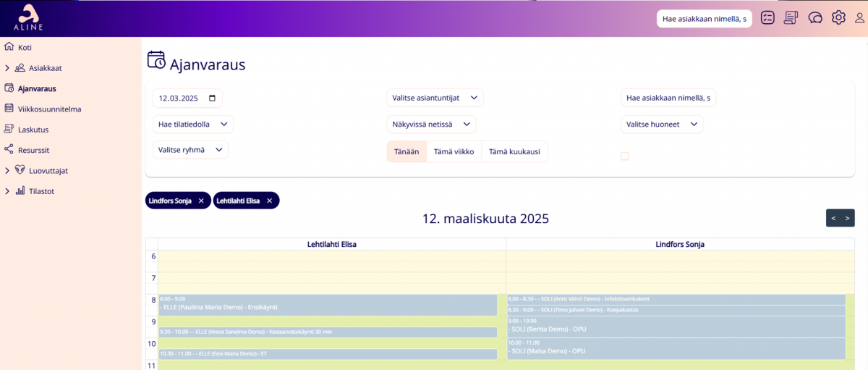Remove the Lindfors Sonja filter chip
Viewport: 868px width, 370px height.
click(x=201, y=201)
